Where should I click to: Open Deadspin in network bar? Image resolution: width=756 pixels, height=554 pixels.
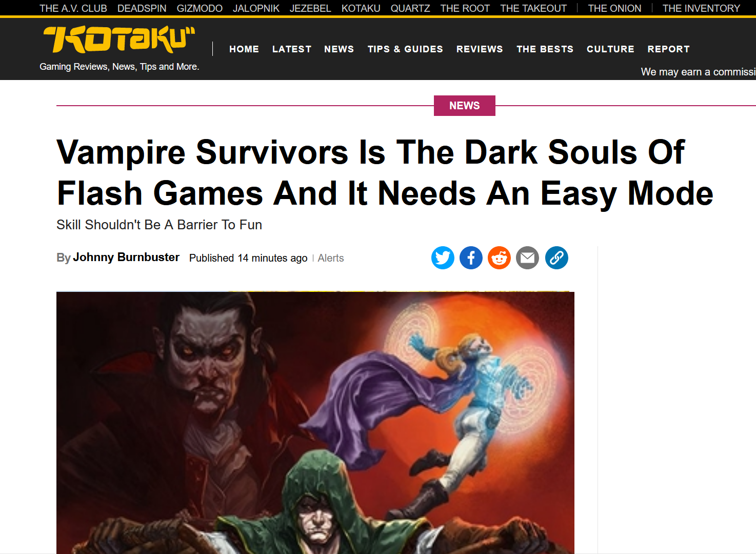(x=142, y=8)
